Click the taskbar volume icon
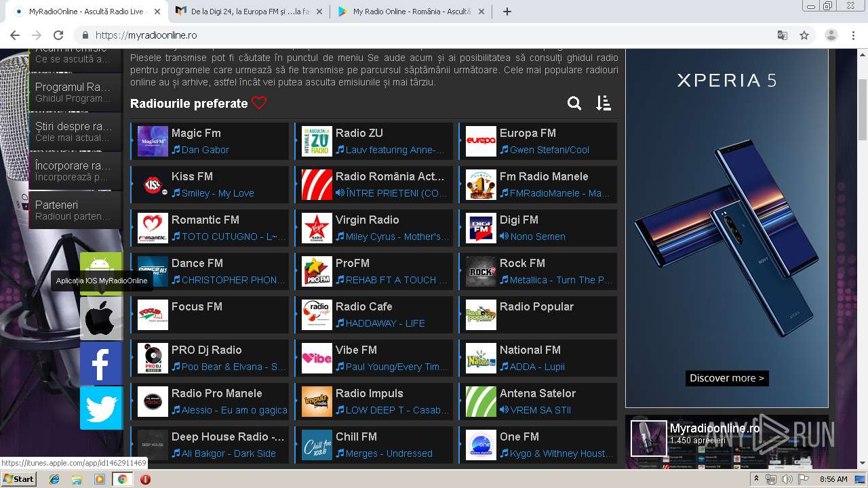This screenshot has width=868, height=488. [x=787, y=479]
